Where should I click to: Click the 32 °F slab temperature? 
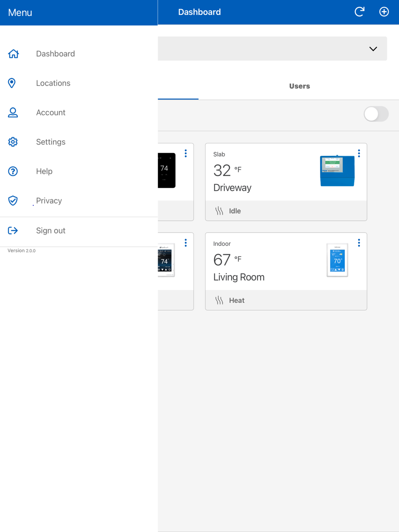point(227,171)
